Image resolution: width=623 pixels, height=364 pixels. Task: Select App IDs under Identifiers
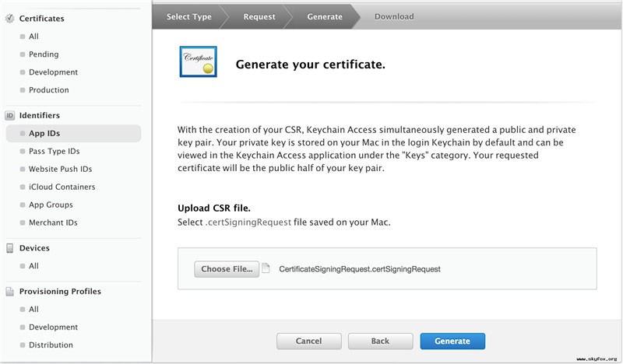tap(45, 134)
